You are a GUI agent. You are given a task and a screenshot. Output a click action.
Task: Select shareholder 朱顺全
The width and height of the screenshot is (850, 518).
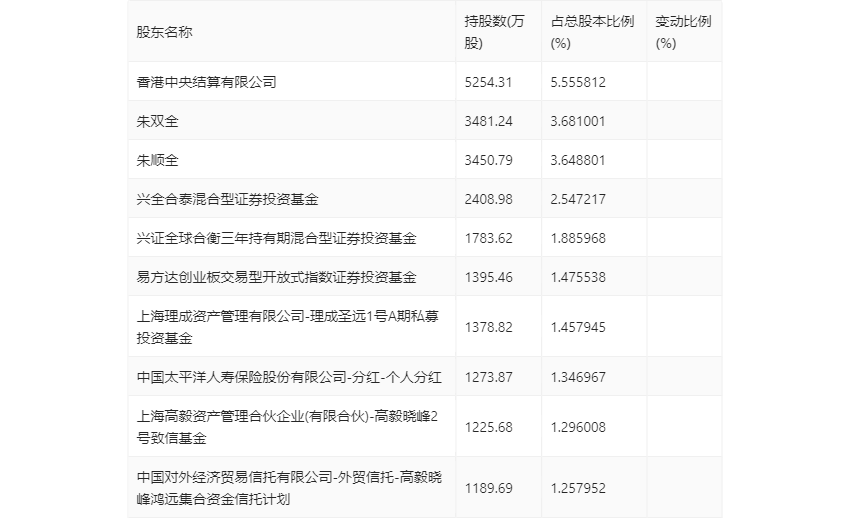click(157, 160)
